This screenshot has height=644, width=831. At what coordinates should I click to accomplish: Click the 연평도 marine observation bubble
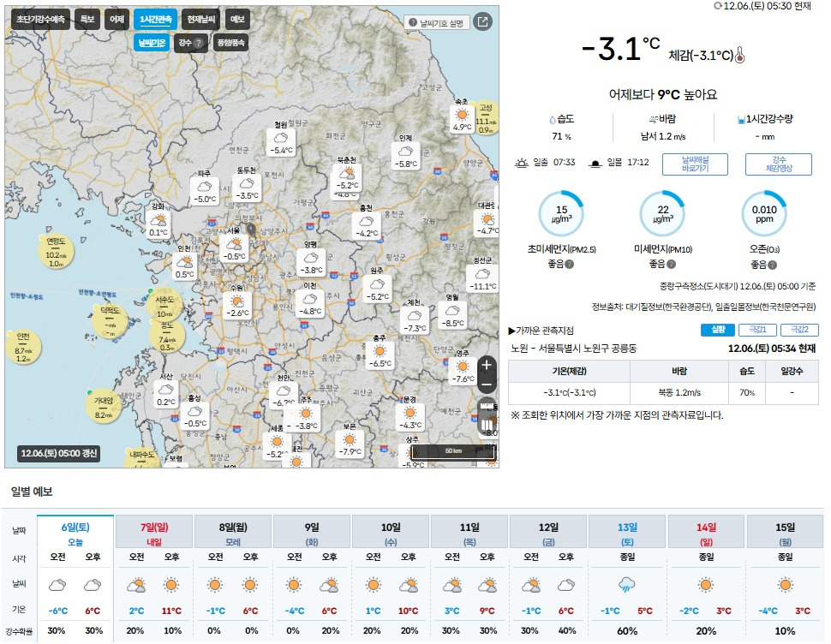coord(56,252)
